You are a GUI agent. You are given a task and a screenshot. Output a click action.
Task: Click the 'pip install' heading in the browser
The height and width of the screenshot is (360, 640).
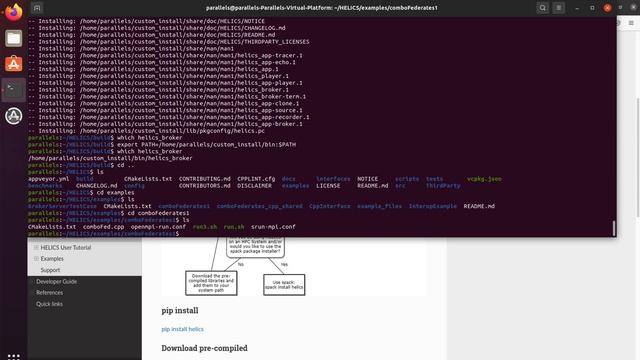point(180,311)
